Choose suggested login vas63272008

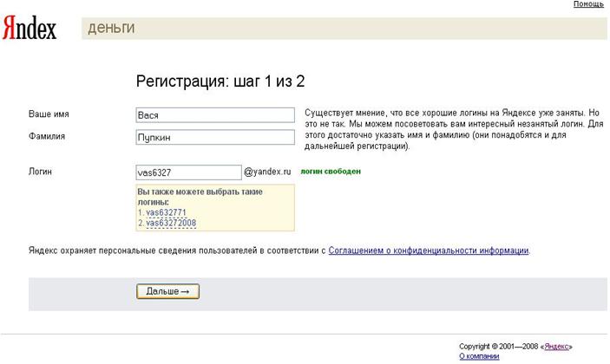click(x=171, y=223)
